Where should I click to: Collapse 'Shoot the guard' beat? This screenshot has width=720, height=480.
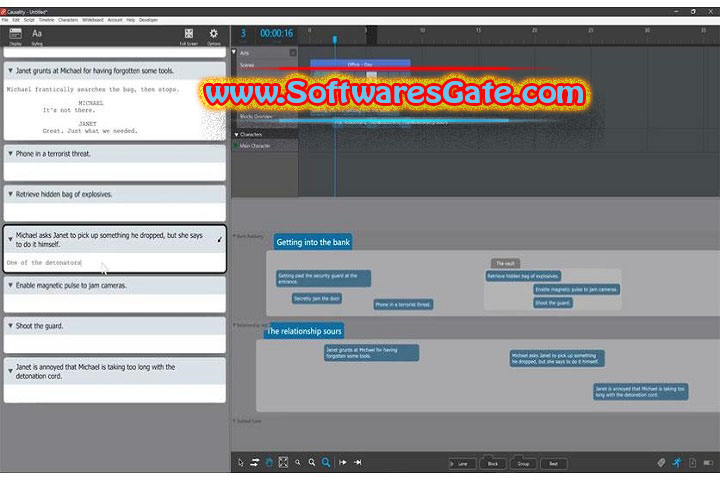pyautogui.click(x=10, y=325)
